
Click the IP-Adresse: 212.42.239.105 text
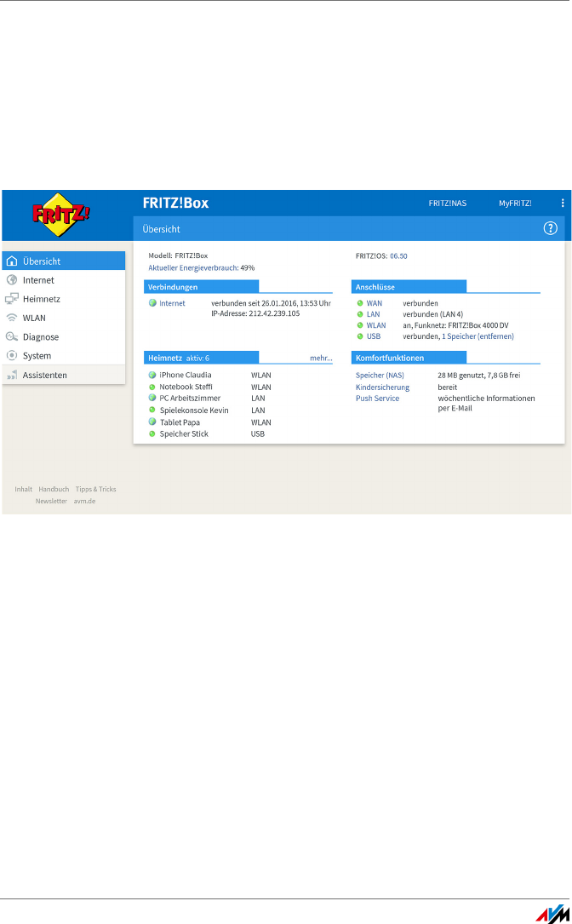tap(255, 313)
